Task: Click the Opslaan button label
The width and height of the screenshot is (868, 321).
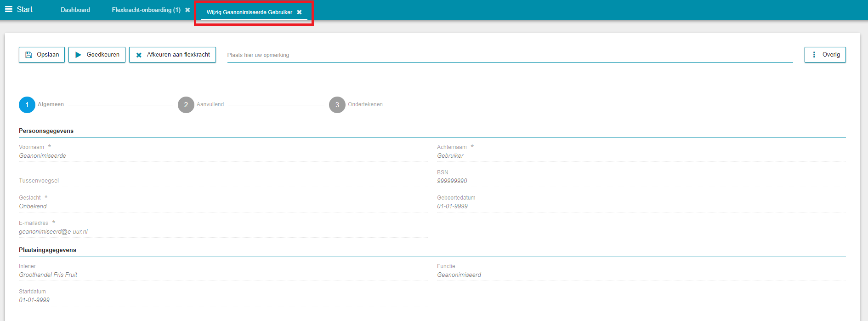Action: [x=48, y=54]
